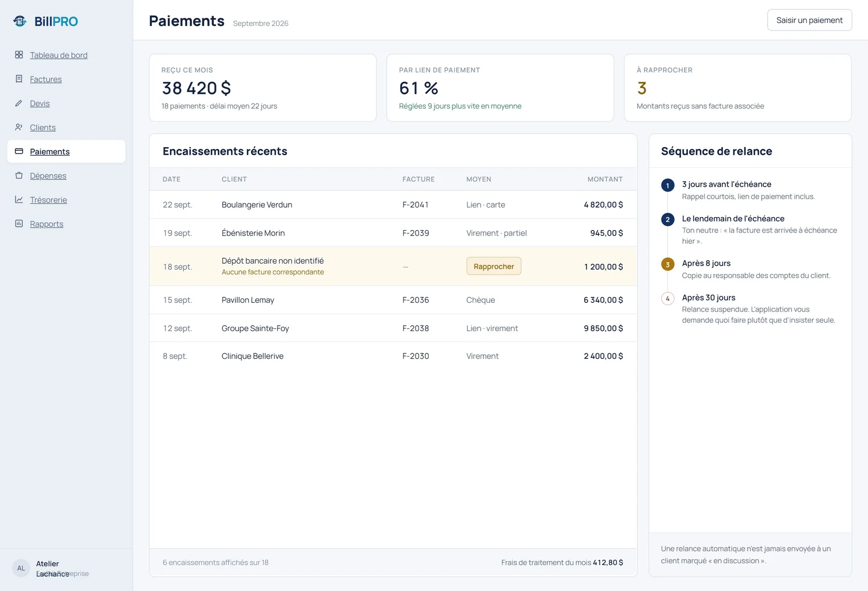Click the Devis pencil icon
868x591 pixels.
click(x=19, y=103)
